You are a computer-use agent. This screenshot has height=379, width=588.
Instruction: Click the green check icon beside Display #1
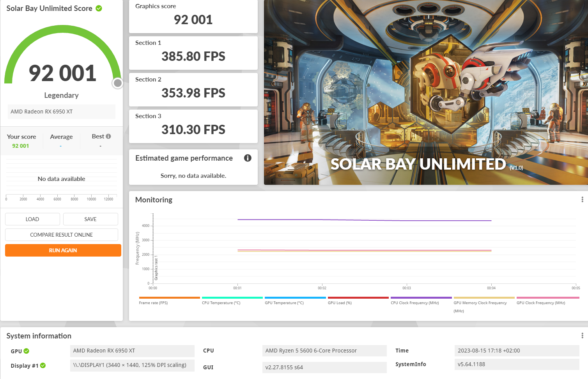[x=43, y=365]
